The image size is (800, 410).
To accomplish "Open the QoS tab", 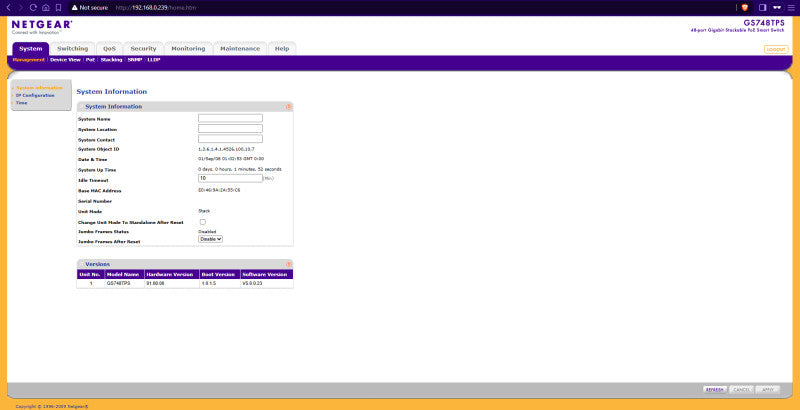I will pos(109,49).
